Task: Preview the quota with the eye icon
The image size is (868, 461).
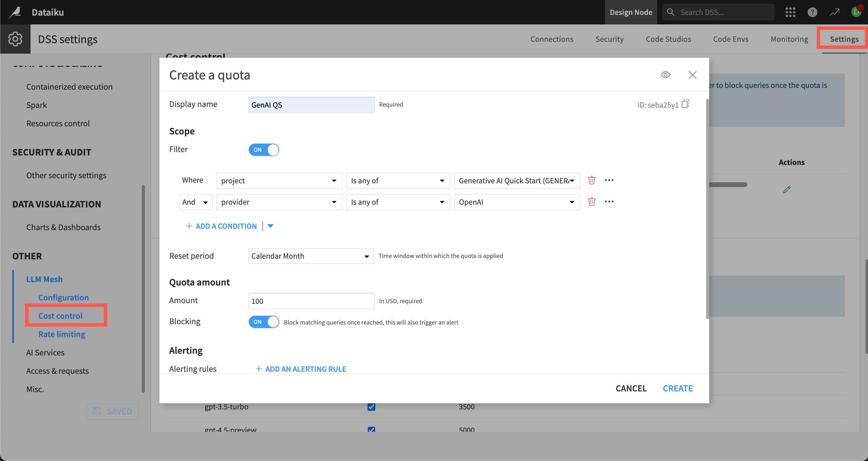Action: 665,75
